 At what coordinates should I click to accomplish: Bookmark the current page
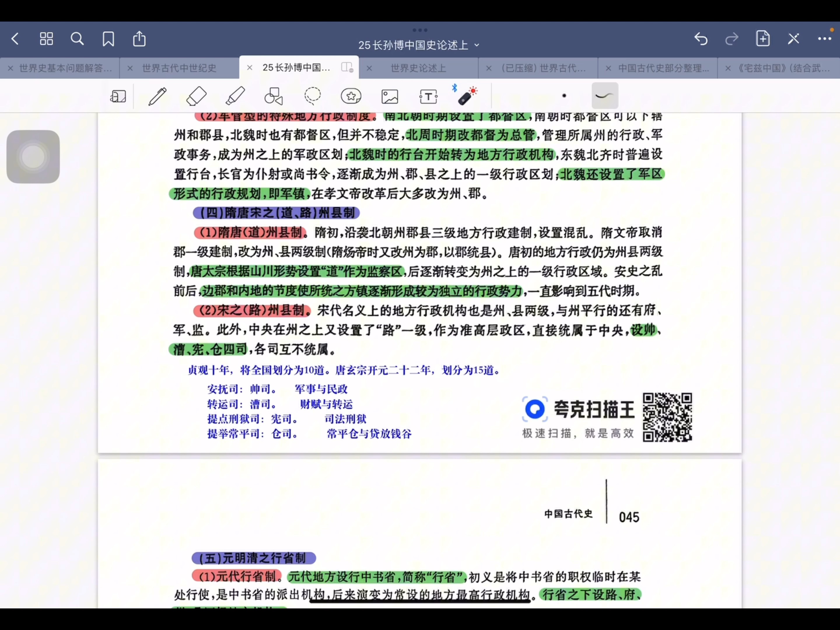108,39
